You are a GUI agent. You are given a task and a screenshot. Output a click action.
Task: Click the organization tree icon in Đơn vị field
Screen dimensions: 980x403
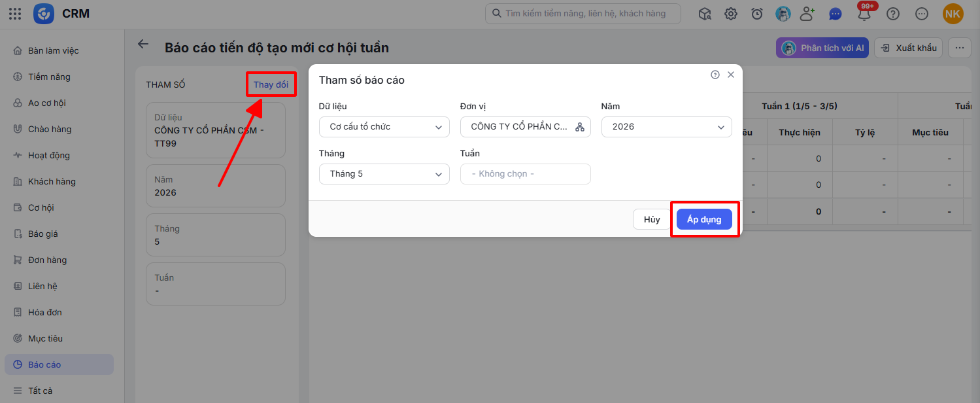[580, 127]
